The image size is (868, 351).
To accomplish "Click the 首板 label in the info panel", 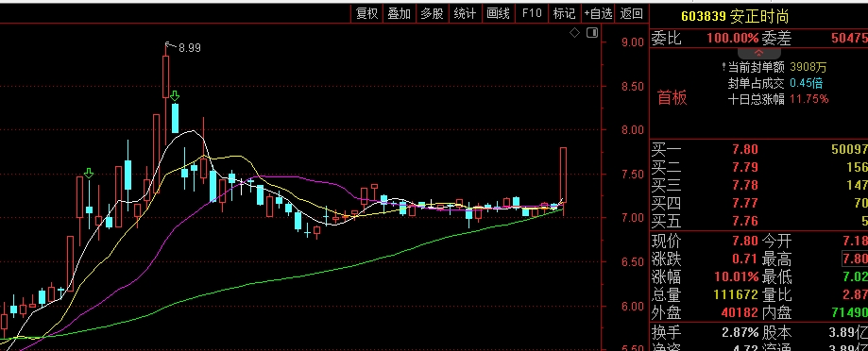I will [x=672, y=98].
